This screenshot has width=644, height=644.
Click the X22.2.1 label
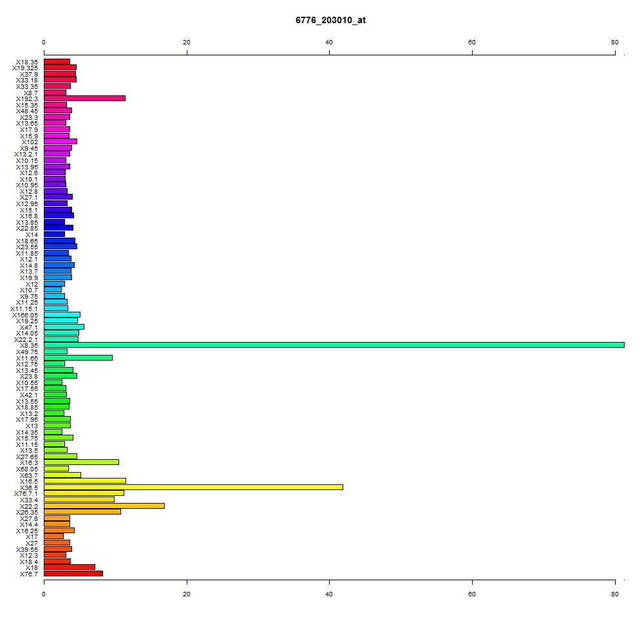coord(26,339)
